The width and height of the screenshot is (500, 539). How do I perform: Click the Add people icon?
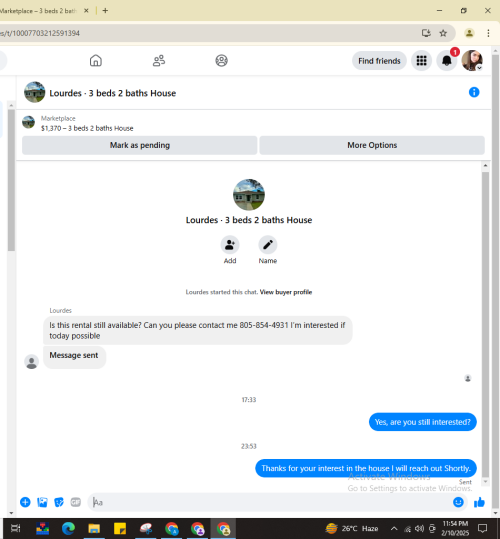point(230,245)
